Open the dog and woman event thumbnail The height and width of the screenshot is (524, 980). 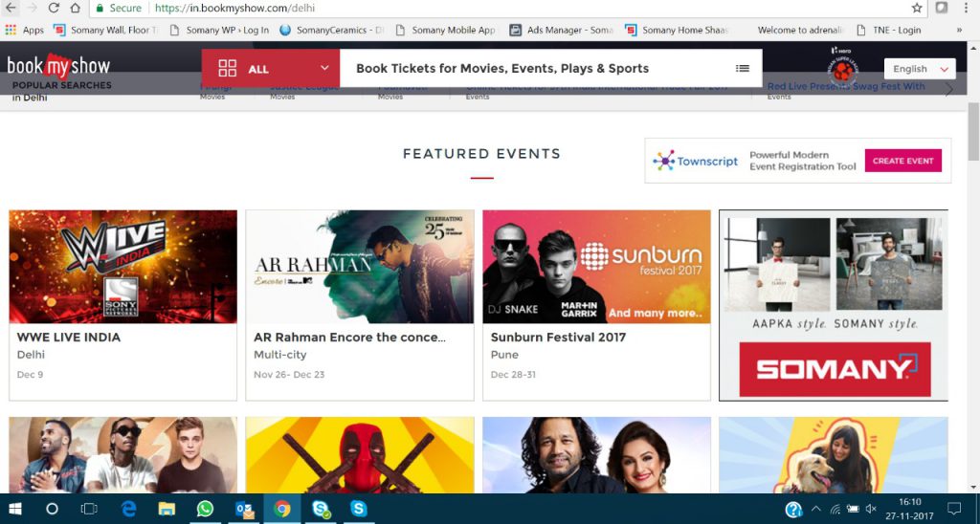point(834,455)
